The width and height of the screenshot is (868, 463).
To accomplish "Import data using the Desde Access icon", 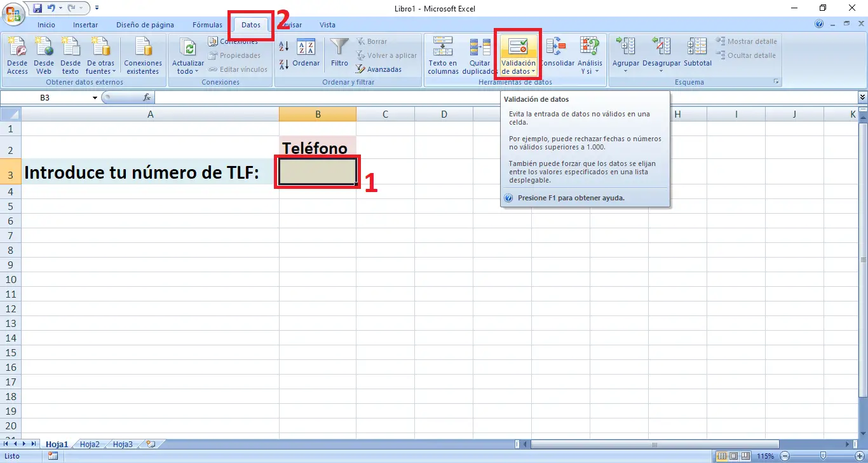I will pyautogui.click(x=17, y=56).
